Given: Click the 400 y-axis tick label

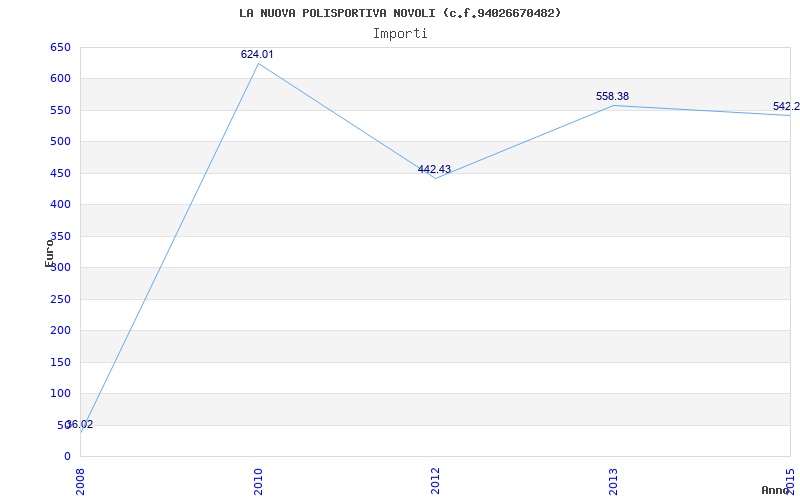Looking at the screenshot, I should point(60,205).
